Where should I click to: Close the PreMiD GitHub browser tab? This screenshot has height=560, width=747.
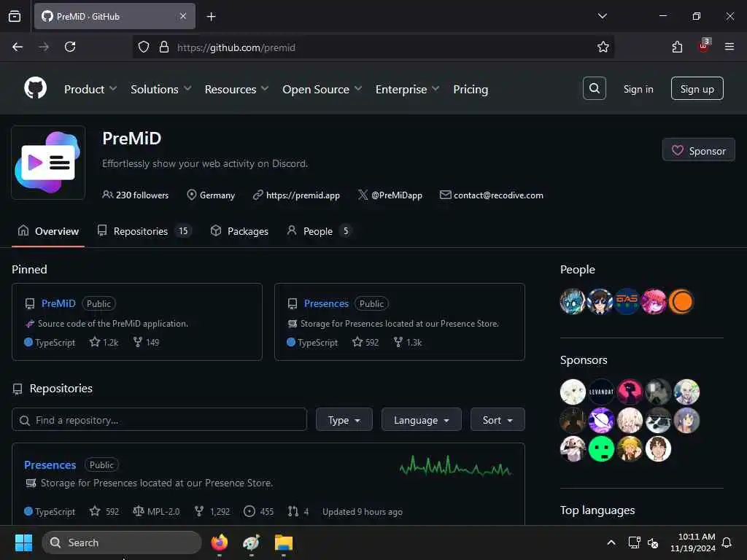point(182,16)
